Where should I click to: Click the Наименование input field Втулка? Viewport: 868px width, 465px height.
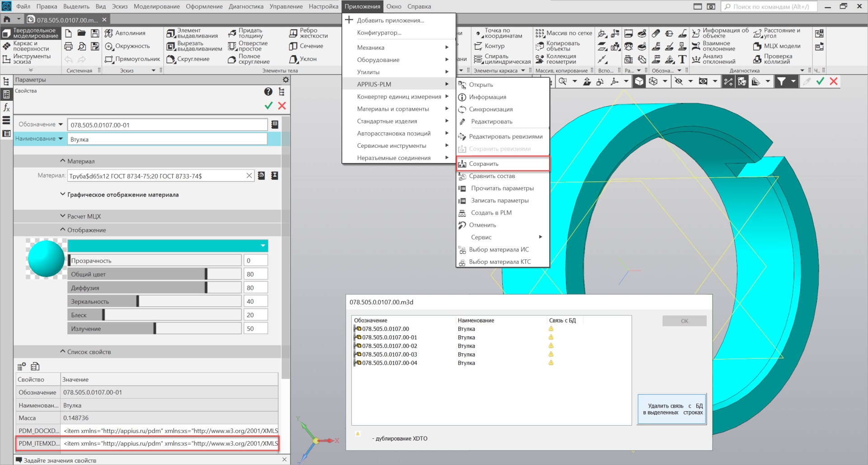(x=167, y=139)
